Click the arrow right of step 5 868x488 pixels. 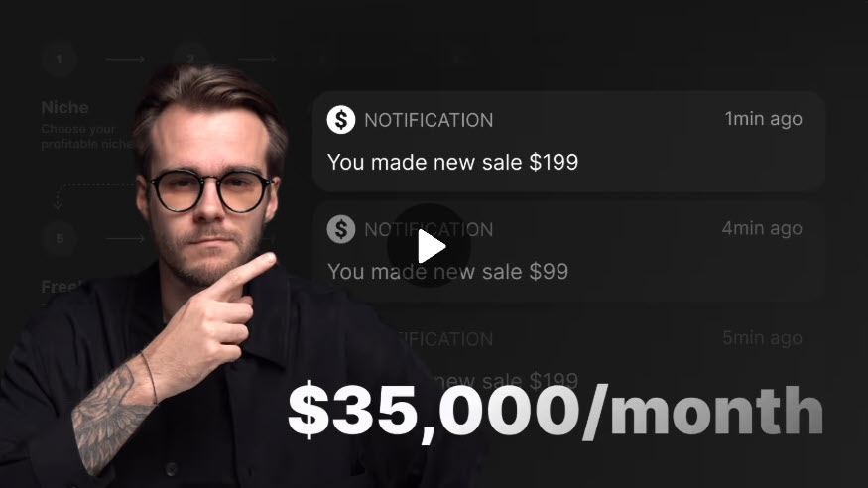[x=126, y=238]
